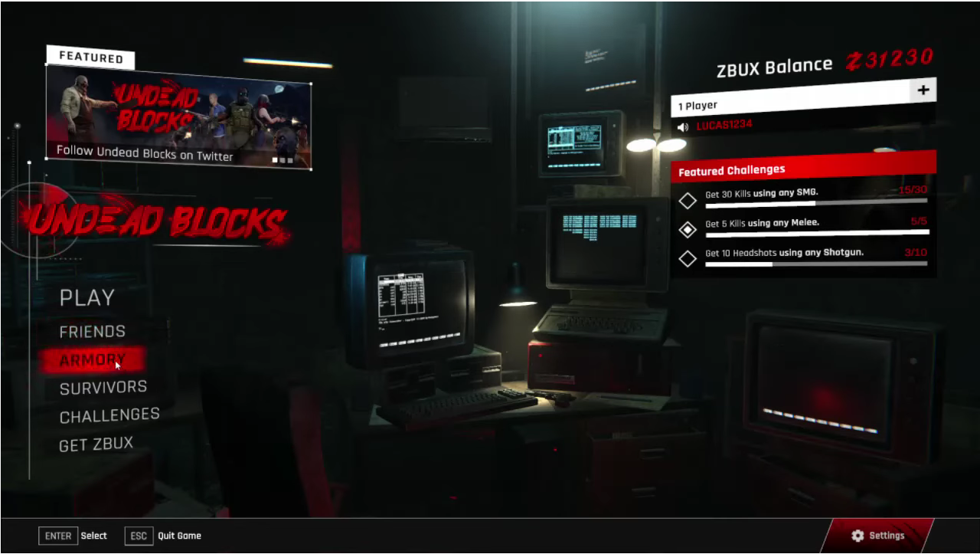980x554 pixels.
Task: Select second featured banner page dot
Action: (x=283, y=160)
